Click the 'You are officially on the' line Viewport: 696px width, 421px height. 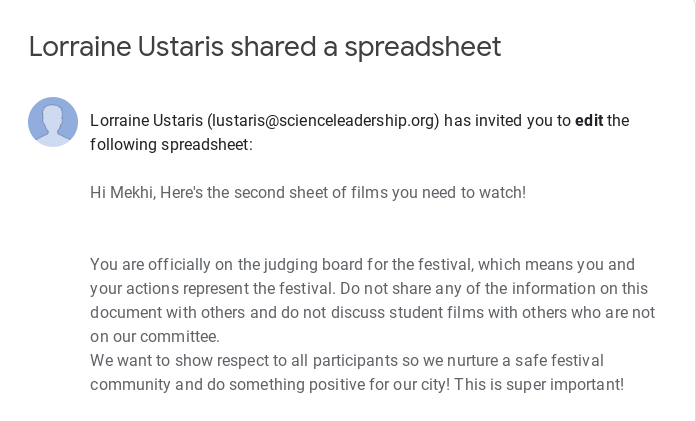174,265
